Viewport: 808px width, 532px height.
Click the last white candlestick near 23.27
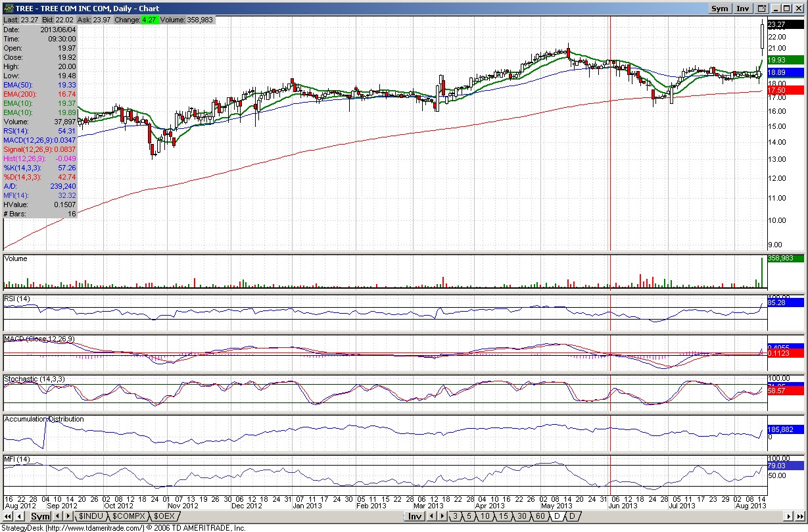pos(762,36)
